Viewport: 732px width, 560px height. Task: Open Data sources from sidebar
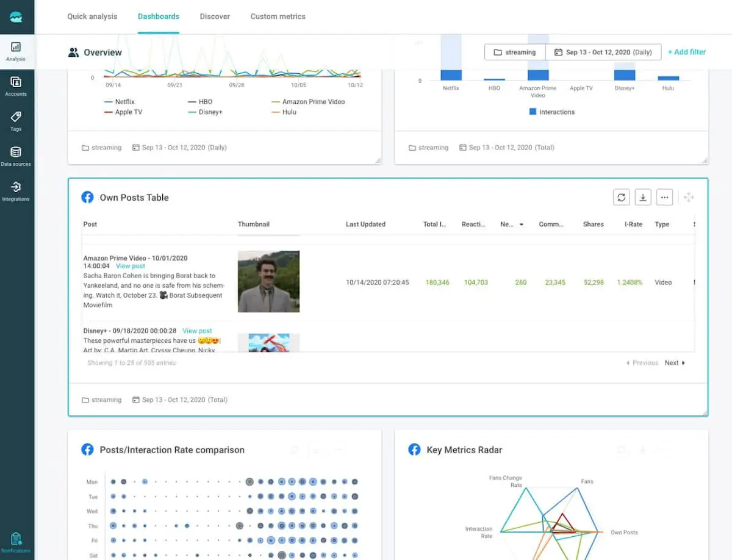pos(16,154)
